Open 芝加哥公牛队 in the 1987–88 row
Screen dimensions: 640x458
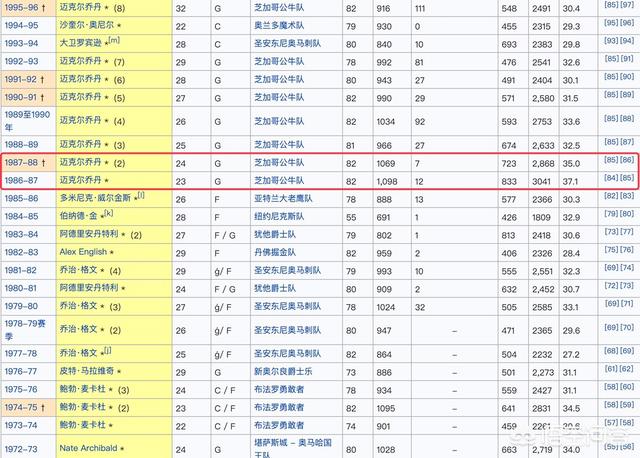(x=279, y=162)
